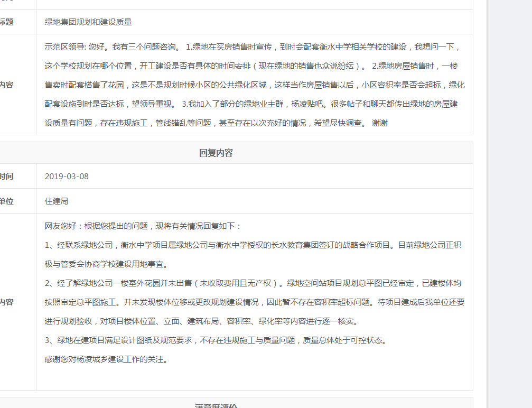
Task: Click the line starting 售卖时配套搭售了花园
Action: point(255,85)
